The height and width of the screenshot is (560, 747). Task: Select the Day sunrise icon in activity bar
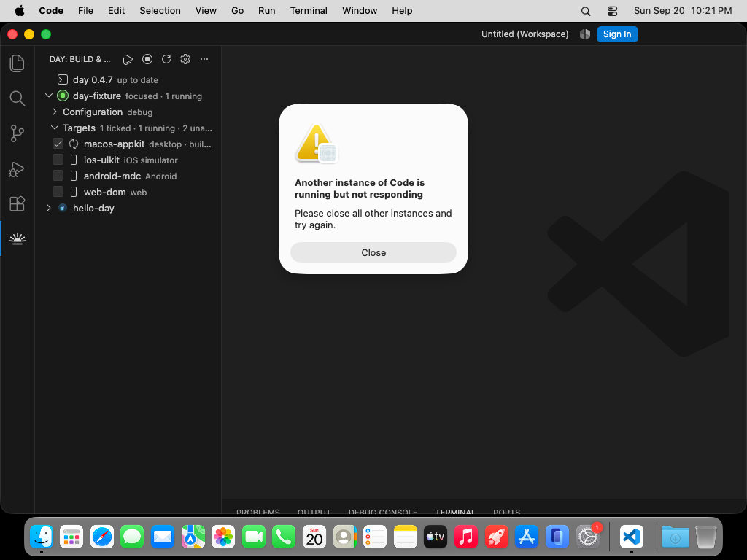pyautogui.click(x=18, y=238)
